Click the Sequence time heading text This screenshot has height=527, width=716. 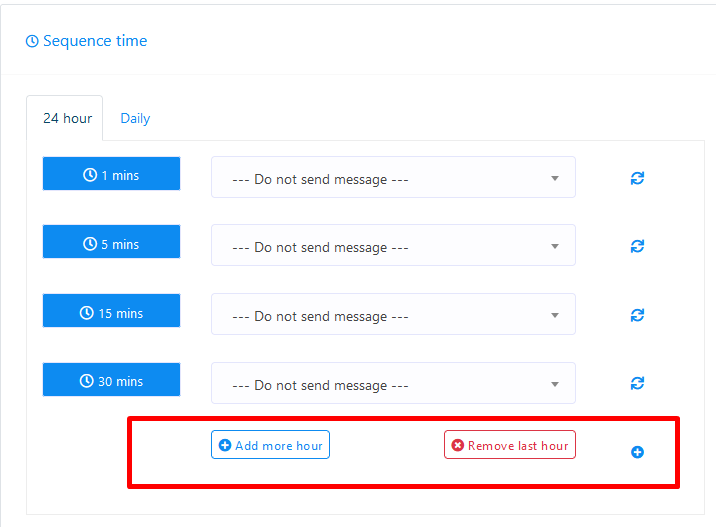point(95,41)
